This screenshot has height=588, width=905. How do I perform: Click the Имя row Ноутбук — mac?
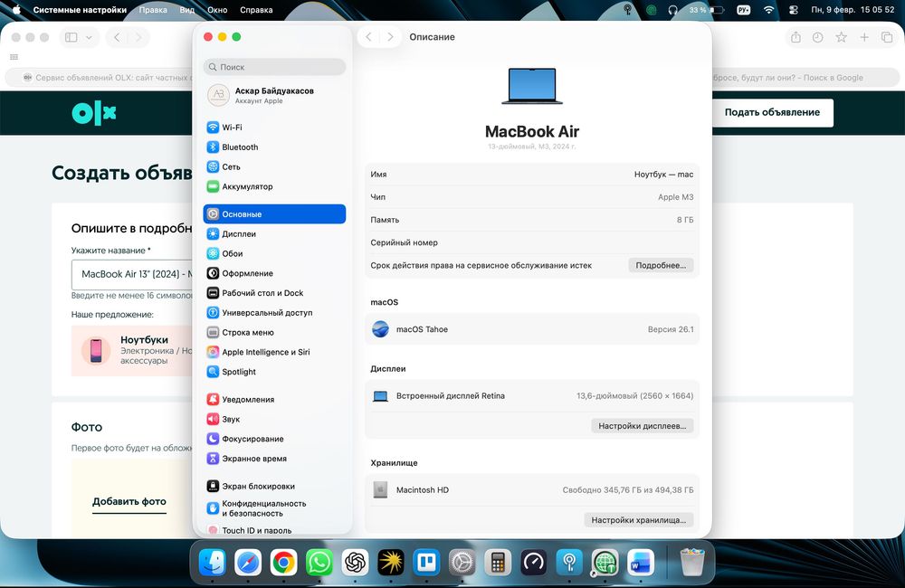click(532, 175)
